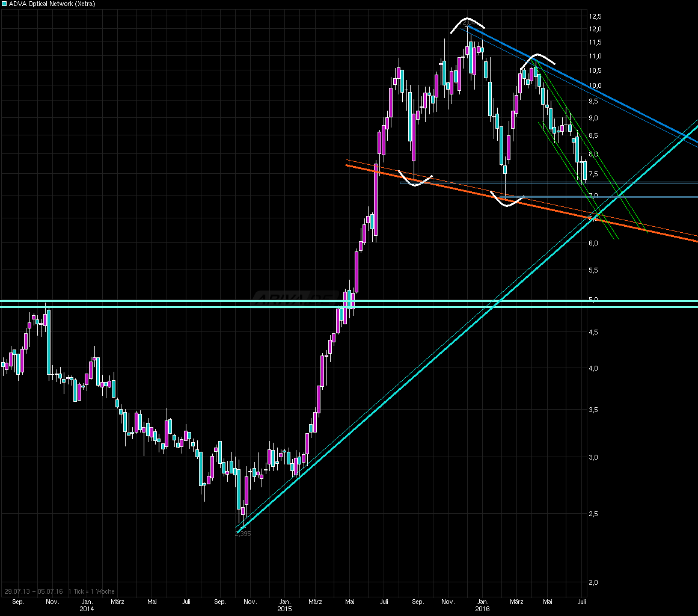Image resolution: width=698 pixels, height=616 pixels.
Task: Click the 11,0 price axis label
Action: tap(595, 56)
